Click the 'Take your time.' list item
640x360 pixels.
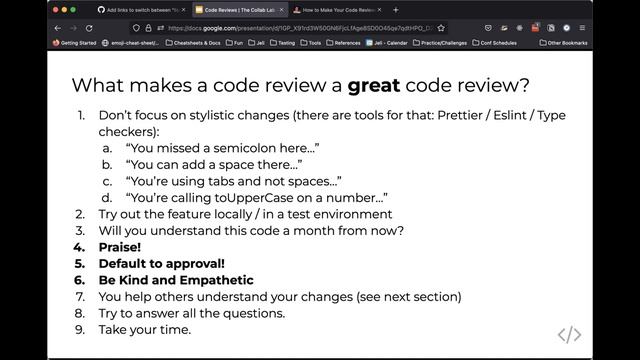tap(145, 330)
